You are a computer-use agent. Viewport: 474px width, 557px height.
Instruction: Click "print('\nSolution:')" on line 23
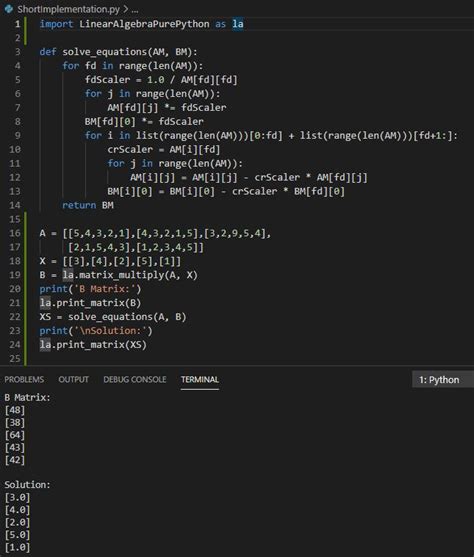click(x=96, y=331)
